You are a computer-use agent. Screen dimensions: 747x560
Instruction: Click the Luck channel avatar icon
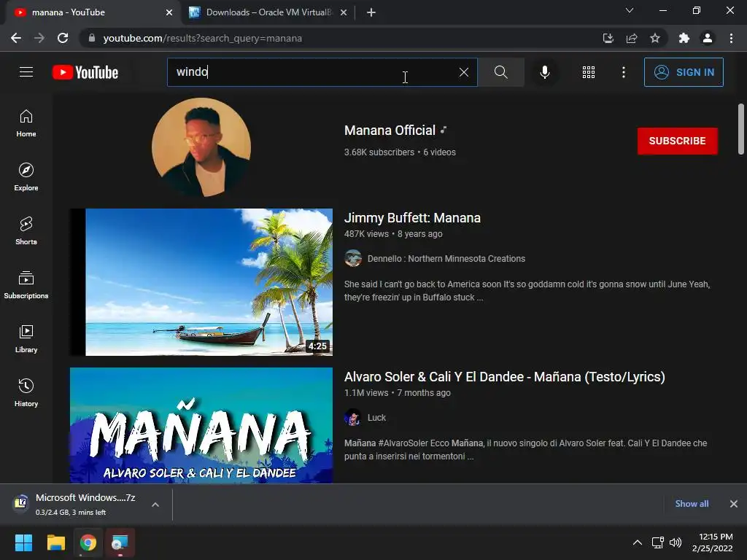352,418
